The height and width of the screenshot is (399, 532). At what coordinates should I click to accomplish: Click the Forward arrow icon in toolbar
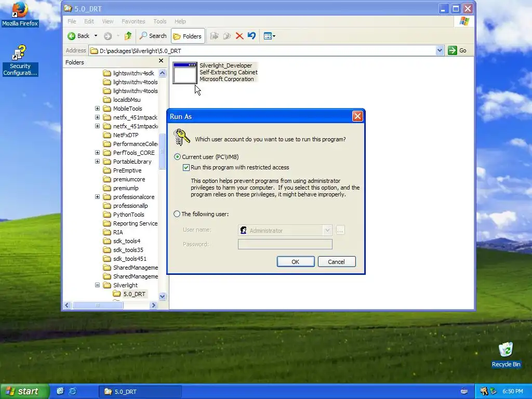pos(108,36)
